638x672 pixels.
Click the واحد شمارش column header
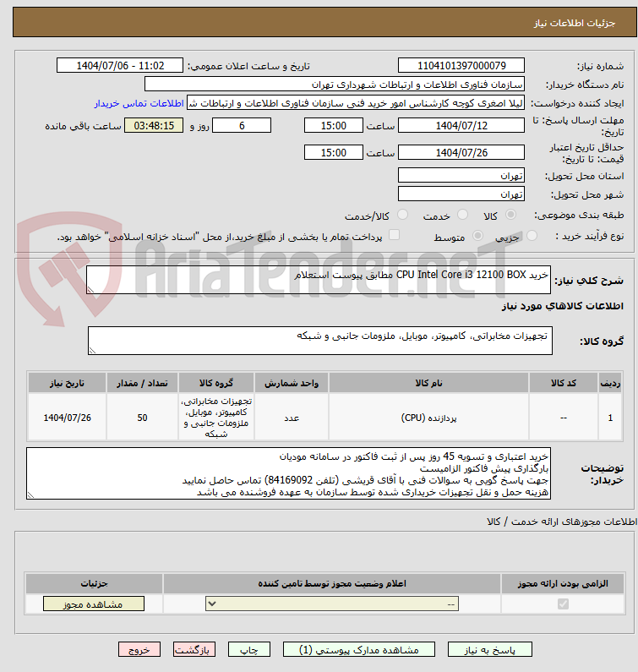click(x=292, y=383)
